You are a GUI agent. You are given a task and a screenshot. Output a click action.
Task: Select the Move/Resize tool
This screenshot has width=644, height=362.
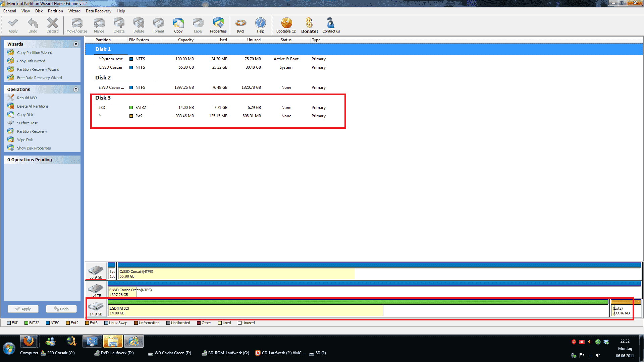click(77, 25)
